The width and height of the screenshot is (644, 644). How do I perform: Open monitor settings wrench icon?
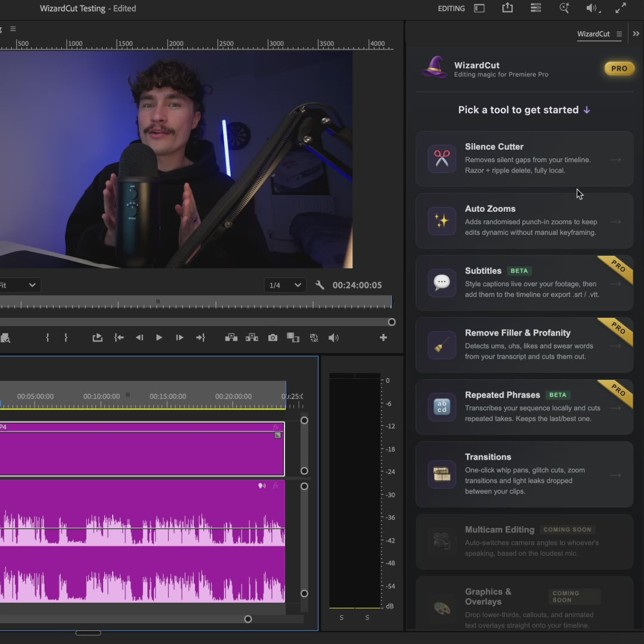(x=320, y=285)
